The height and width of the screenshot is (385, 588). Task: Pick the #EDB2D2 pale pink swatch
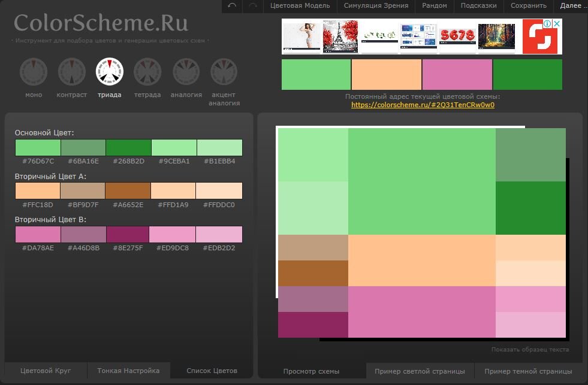tap(219, 235)
